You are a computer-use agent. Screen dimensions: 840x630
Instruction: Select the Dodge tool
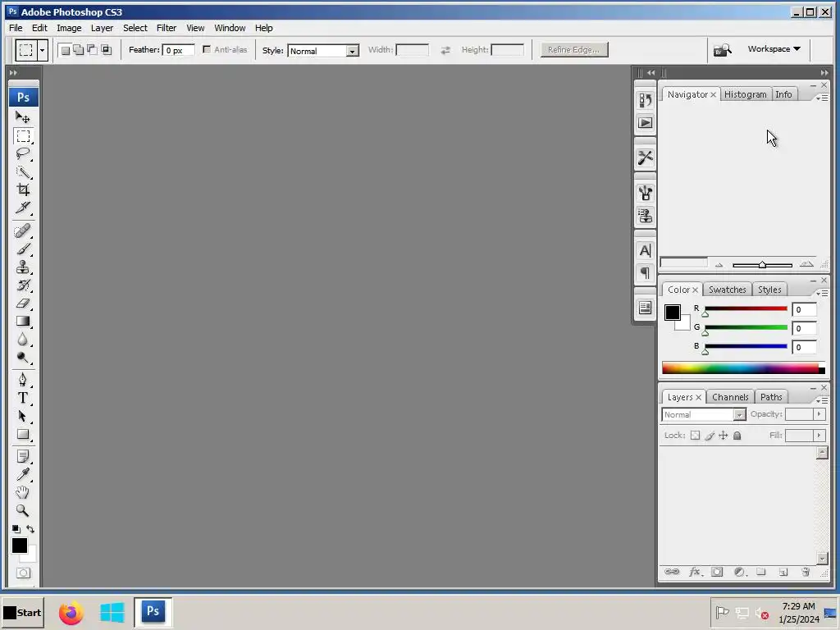pos(22,358)
